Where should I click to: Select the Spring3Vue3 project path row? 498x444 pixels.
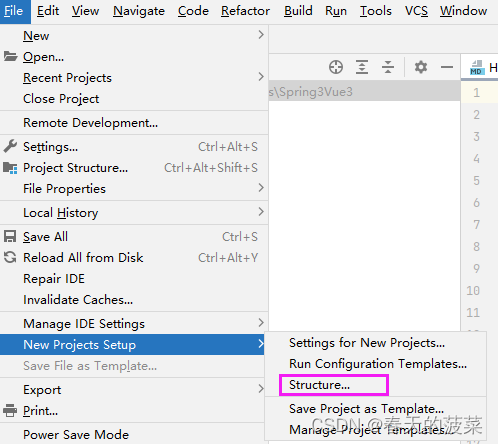point(364,92)
